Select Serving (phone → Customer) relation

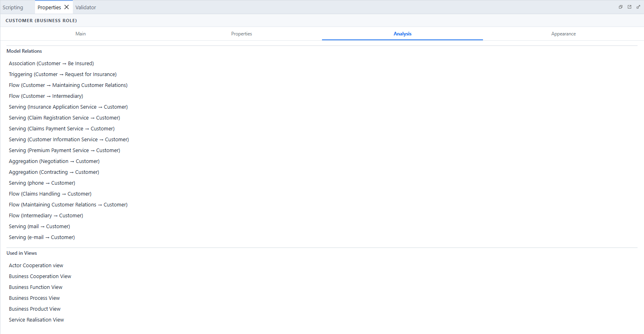pos(42,183)
